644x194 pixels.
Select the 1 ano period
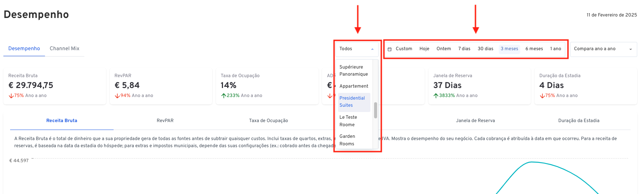556,49
